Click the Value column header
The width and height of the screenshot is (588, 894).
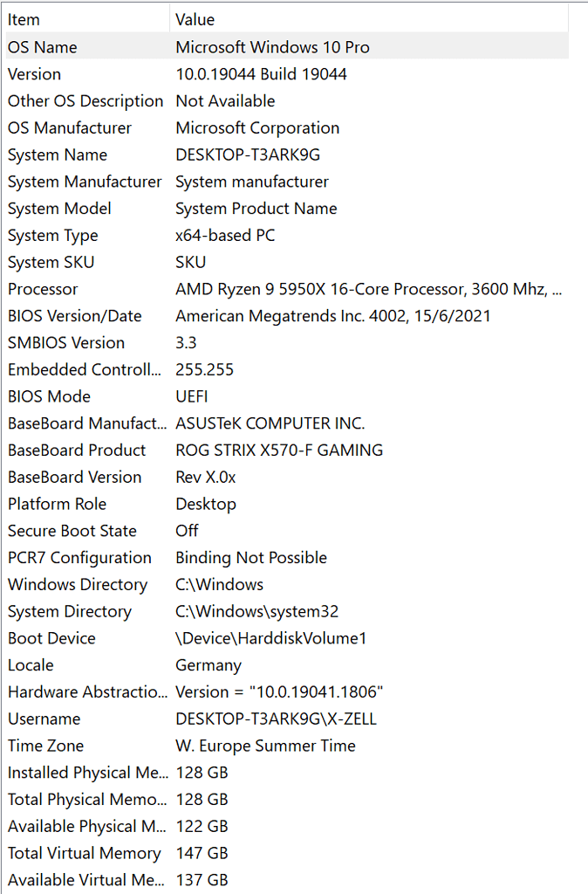pyautogui.click(x=369, y=19)
